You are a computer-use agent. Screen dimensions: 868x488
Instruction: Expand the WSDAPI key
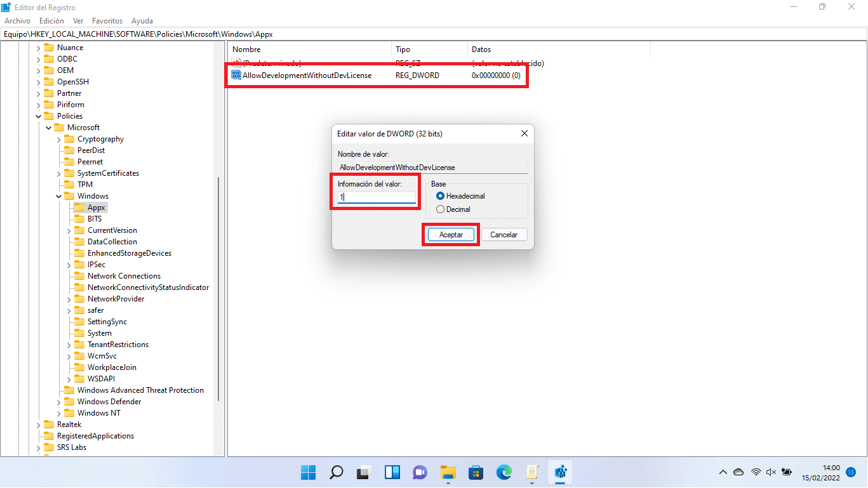click(69, 379)
